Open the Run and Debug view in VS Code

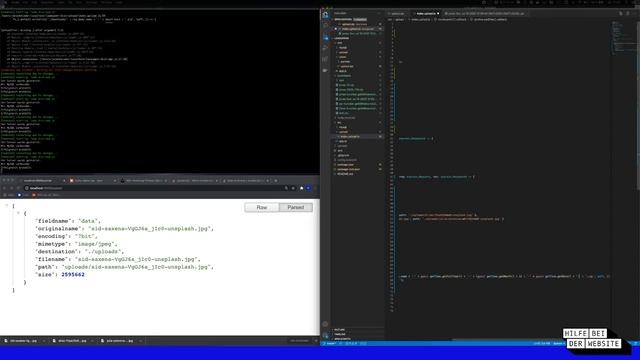pos(325,49)
